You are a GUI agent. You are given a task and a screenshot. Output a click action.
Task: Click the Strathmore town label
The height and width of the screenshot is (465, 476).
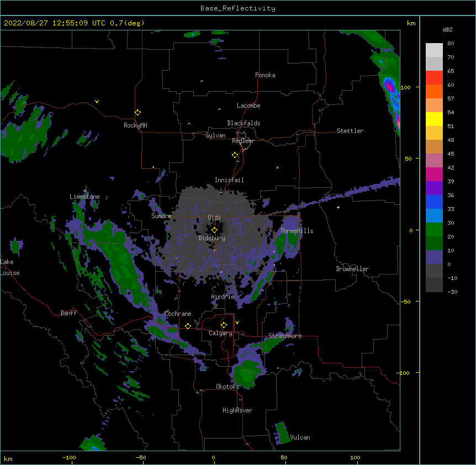[x=285, y=336]
